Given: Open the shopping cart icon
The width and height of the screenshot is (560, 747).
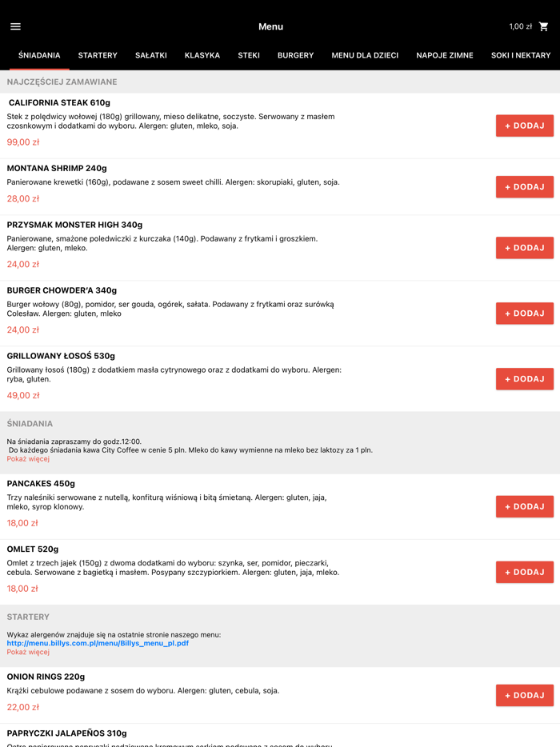Looking at the screenshot, I should coord(544,26).
